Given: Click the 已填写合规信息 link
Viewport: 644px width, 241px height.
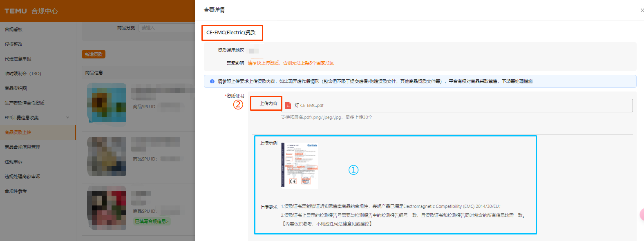Looking at the screenshot, I should pyautogui.click(x=152, y=221).
